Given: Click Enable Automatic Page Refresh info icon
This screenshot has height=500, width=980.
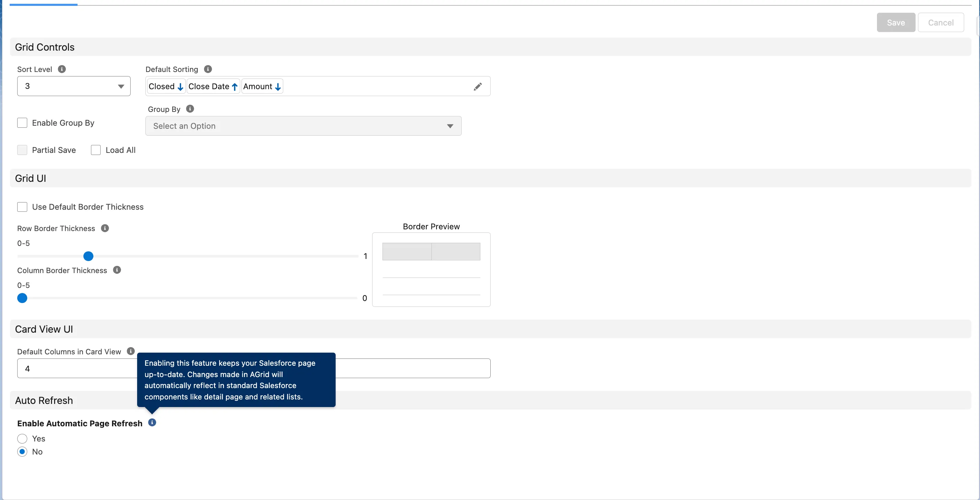Looking at the screenshot, I should click(152, 423).
